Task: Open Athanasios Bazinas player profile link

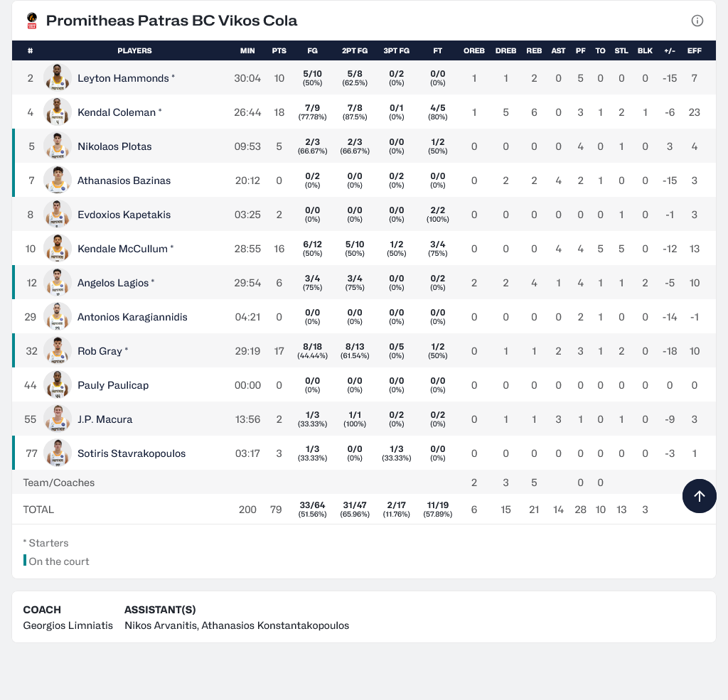Action: [124, 181]
